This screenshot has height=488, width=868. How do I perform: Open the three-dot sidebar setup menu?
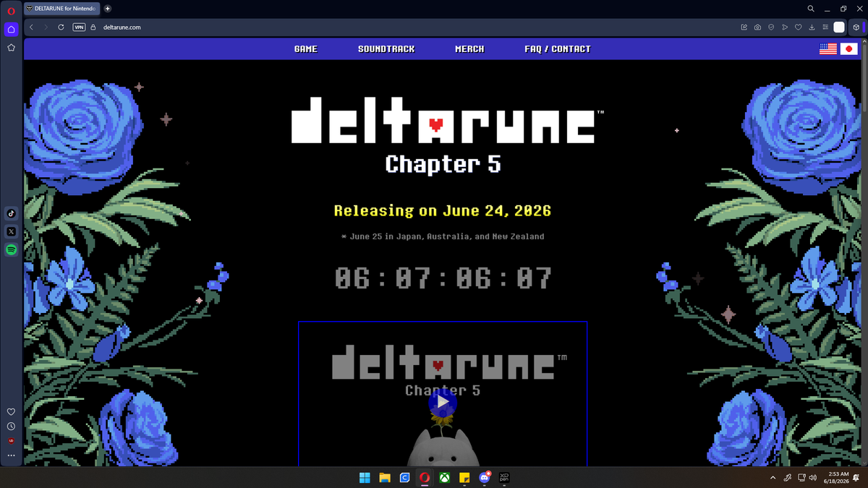tap(11, 455)
